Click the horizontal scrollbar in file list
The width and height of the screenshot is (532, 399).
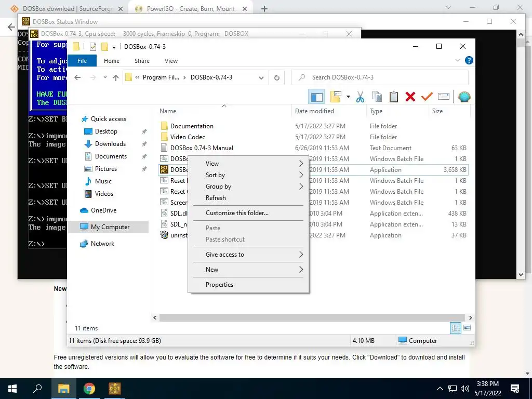click(x=312, y=317)
